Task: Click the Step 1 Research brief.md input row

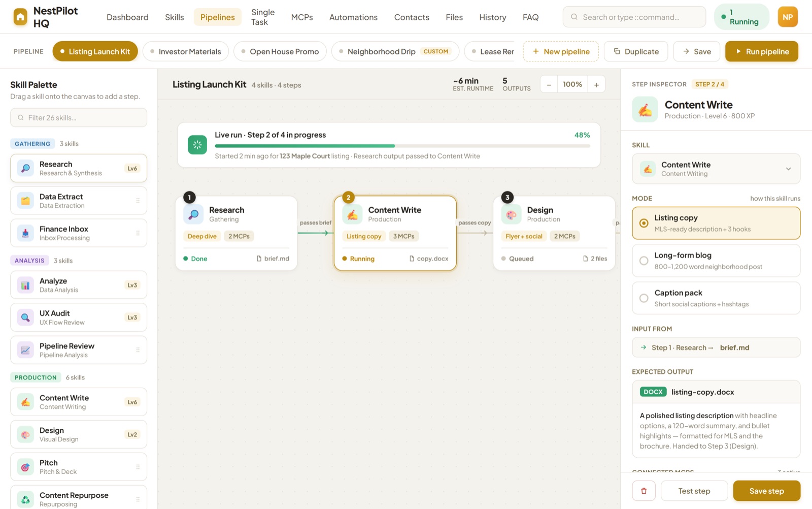Action: click(x=716, y=347)
